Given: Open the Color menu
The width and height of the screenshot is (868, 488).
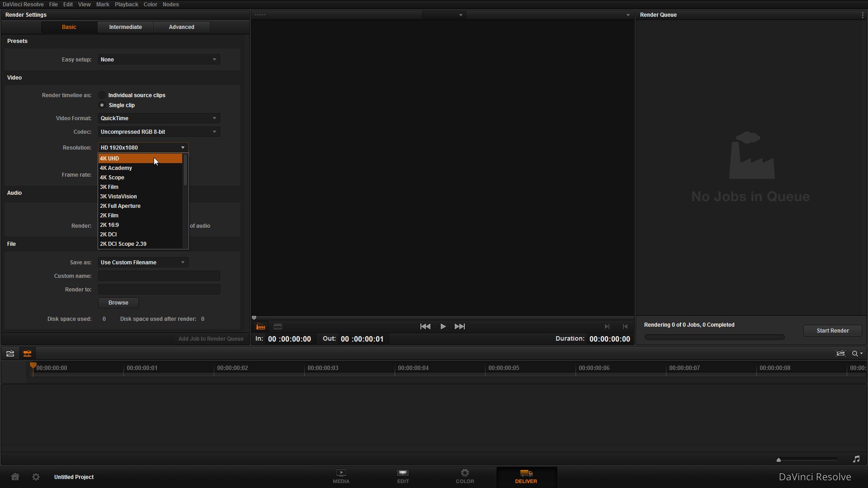Looking at the screenshot, I should click(150, 5).
